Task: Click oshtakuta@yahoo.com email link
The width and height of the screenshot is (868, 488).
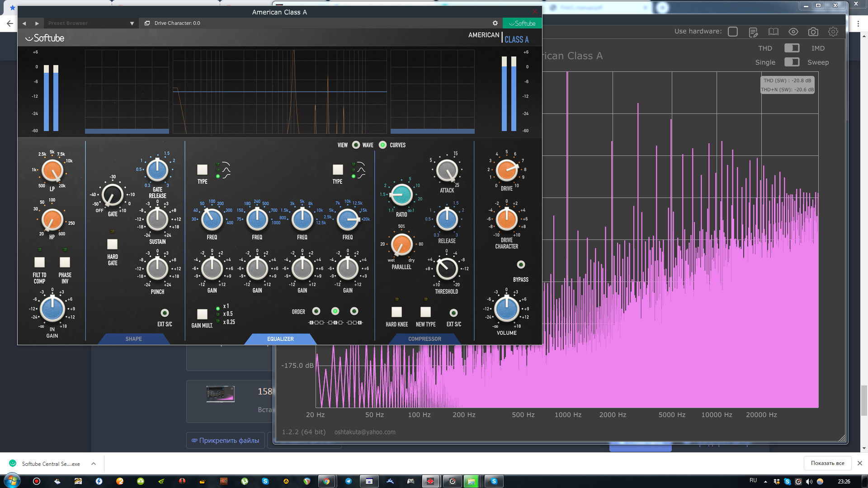Action: pyautogui.click(x=365, y=432)
